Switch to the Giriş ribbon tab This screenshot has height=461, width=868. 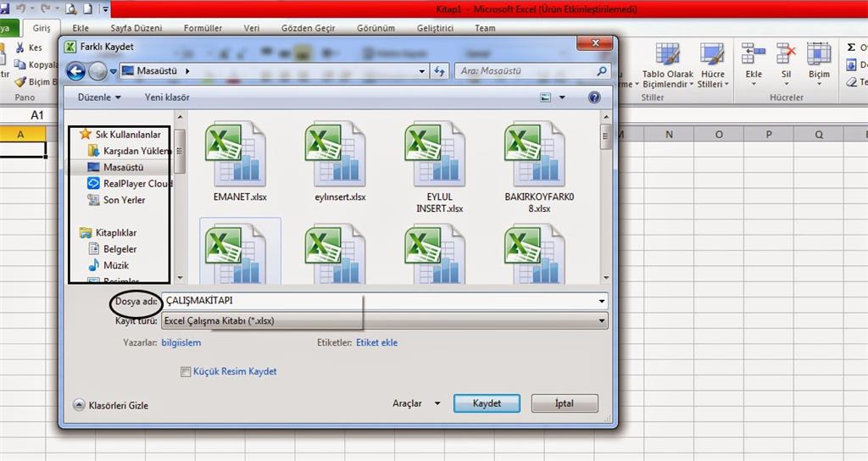(x=42, y=28)
